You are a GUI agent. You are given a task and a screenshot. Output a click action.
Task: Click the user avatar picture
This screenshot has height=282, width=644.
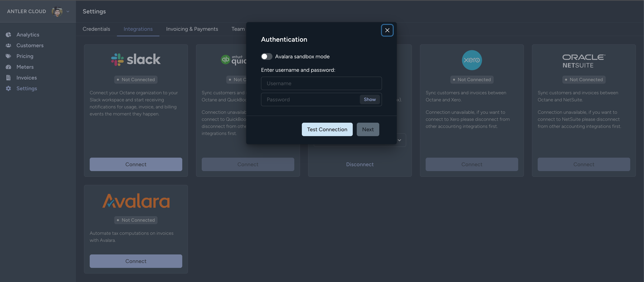(x=57, y=11)
